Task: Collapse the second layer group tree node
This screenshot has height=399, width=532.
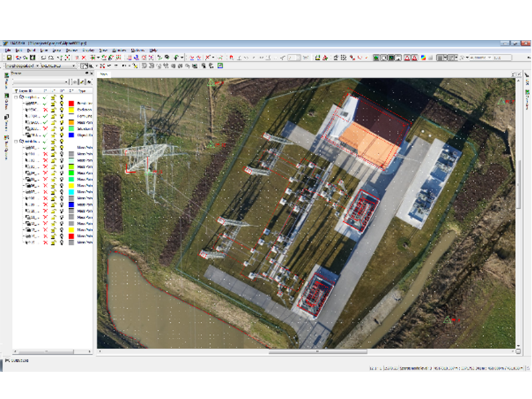Action: (x=16, y=142)
